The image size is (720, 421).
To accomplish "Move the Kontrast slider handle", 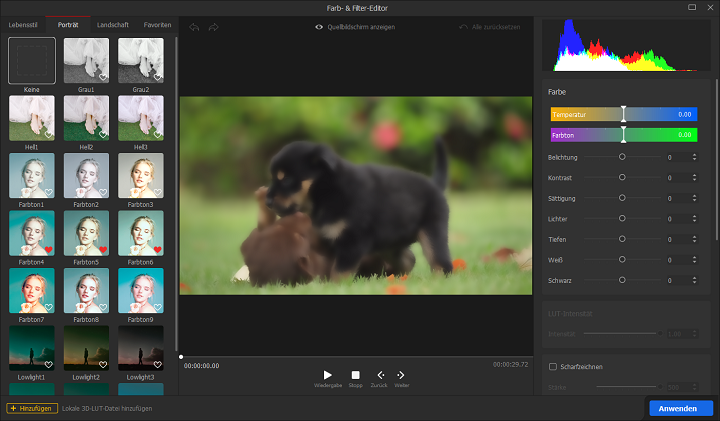I will (x=622, y=177).
